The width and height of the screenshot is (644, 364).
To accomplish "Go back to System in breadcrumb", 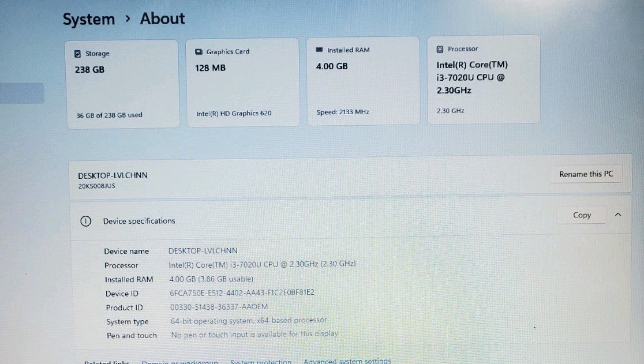I will pyautogui.click(x=89, y=19).
